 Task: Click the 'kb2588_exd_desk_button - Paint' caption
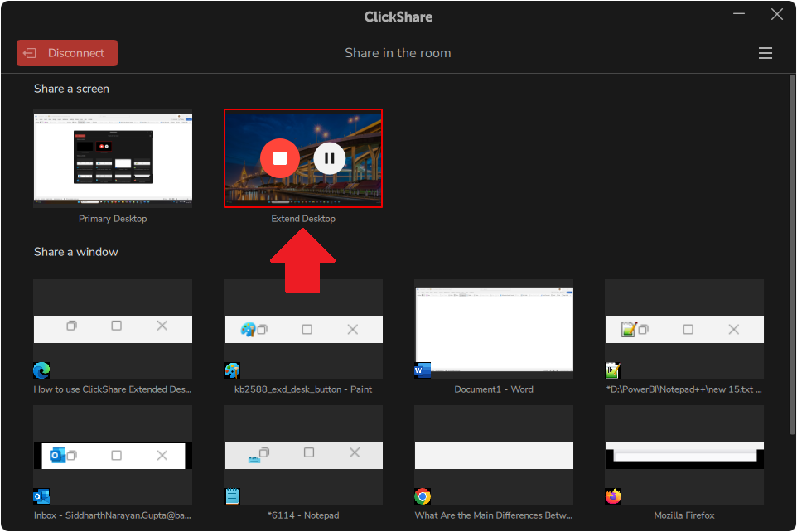(x=303, y=389)
